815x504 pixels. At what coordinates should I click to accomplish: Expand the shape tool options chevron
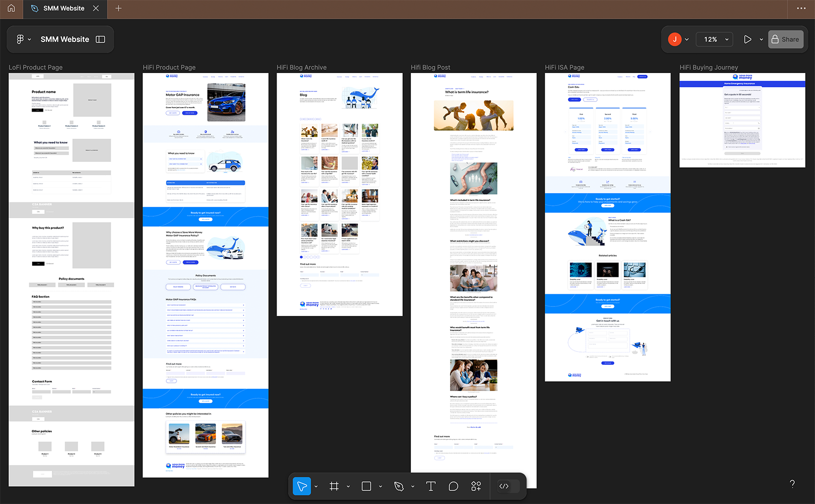click(380, 486)
